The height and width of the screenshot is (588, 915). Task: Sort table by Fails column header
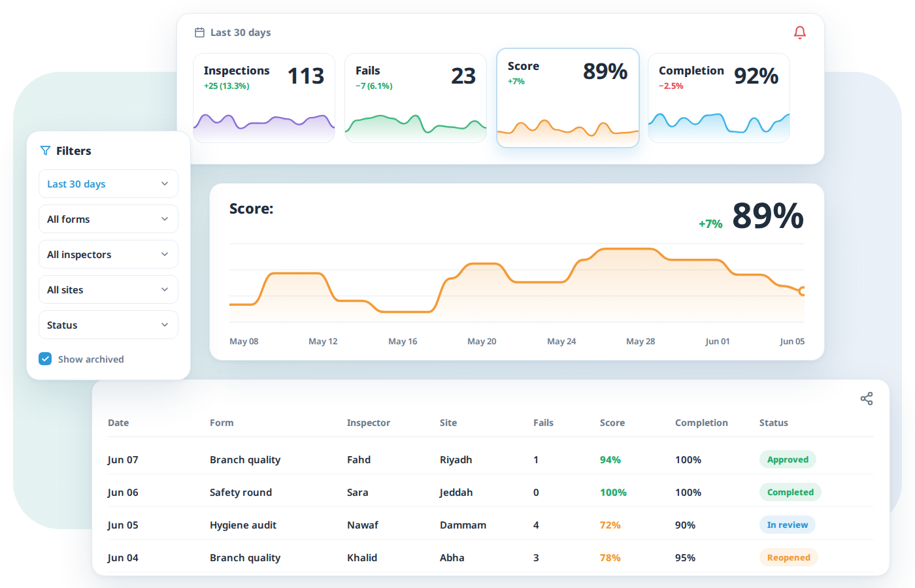[543, 423]
